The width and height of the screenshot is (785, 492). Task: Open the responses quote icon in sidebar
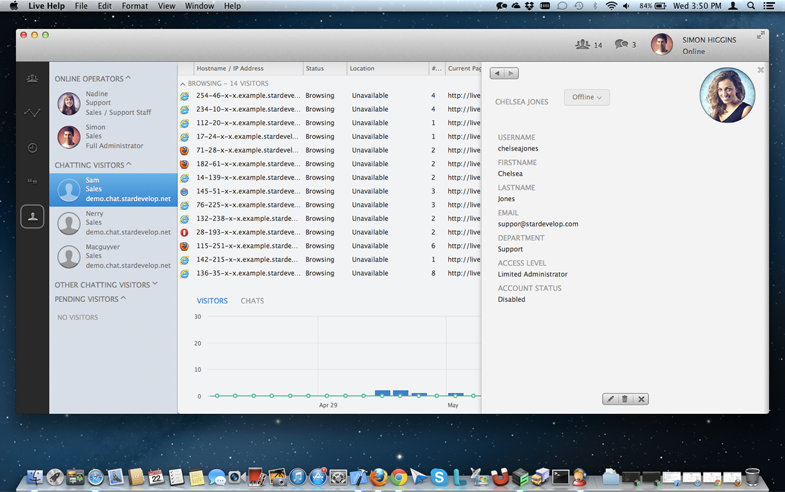pyautogui.click(x=32, y=182)
